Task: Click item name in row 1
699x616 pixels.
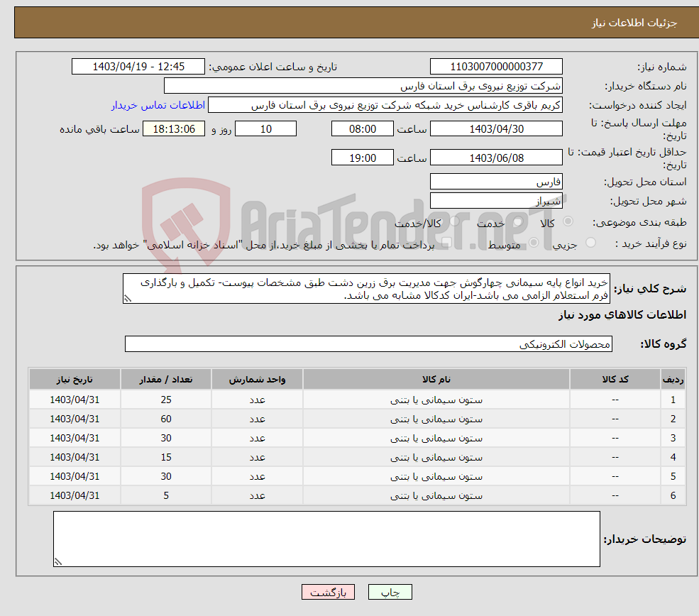Action: click(x=436, y=400)
